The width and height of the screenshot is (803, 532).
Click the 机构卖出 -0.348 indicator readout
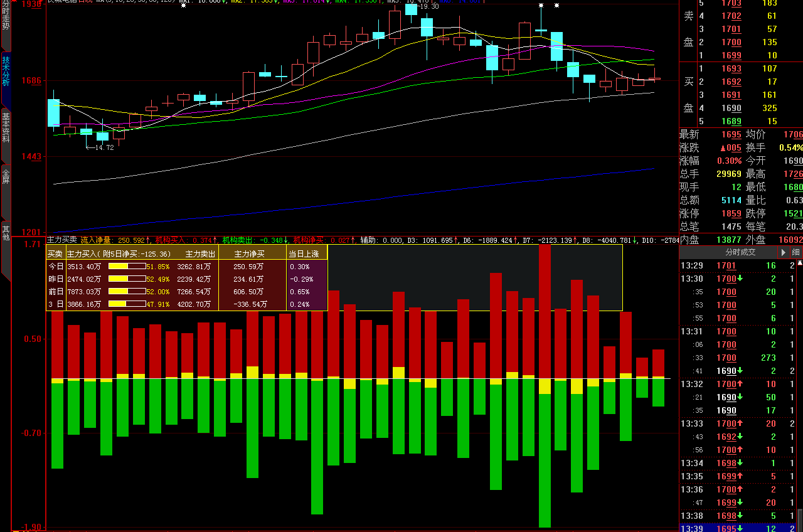255,239
